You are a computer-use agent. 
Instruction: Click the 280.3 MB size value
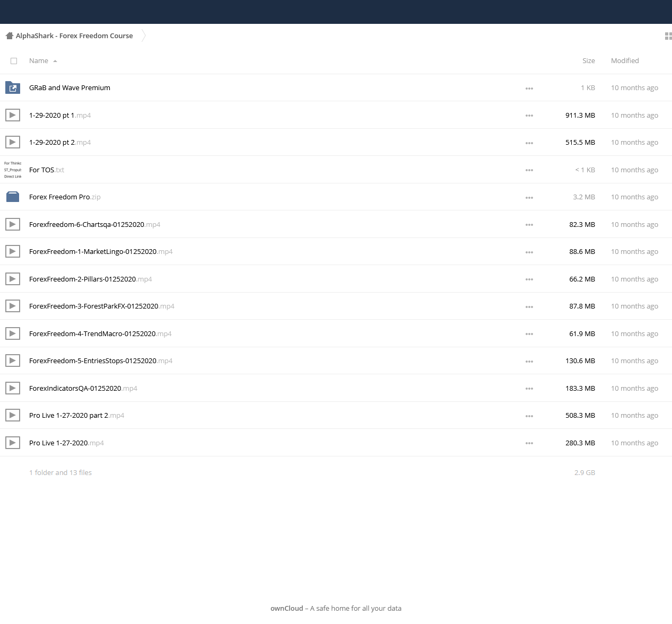coord(580,443)
